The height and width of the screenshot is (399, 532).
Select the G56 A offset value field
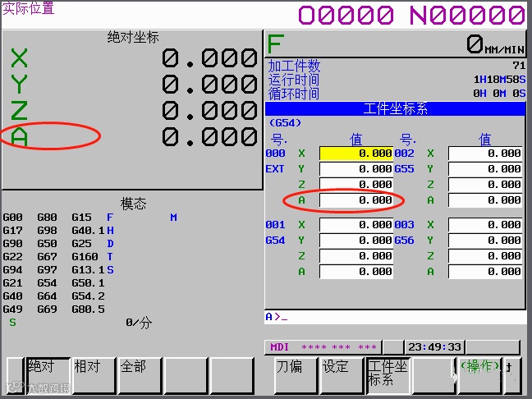coord(485,272)
